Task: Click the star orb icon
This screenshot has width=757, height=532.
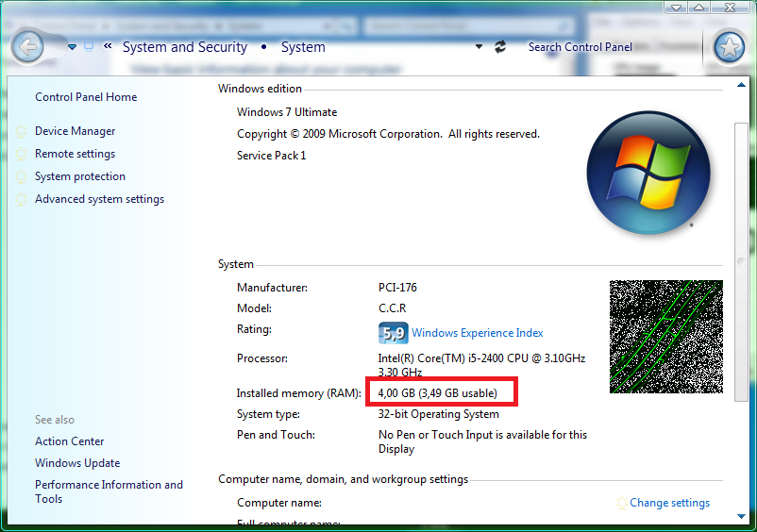Action: [729, 47]
